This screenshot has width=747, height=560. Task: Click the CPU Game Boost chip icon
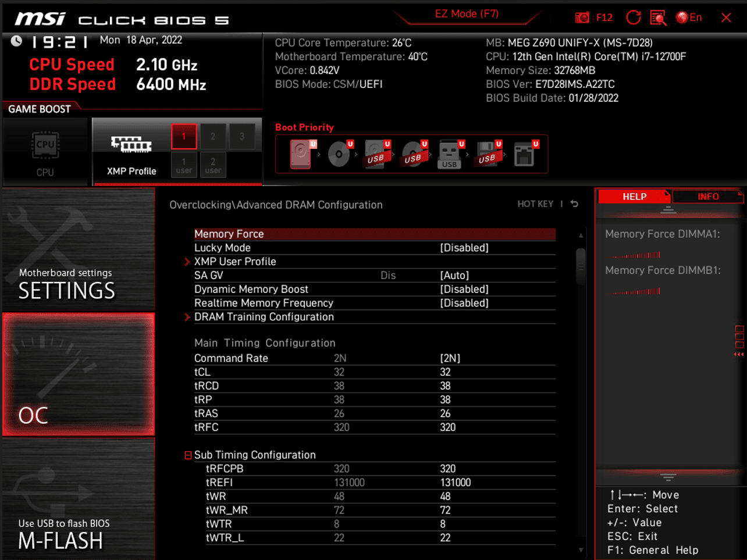45,145
